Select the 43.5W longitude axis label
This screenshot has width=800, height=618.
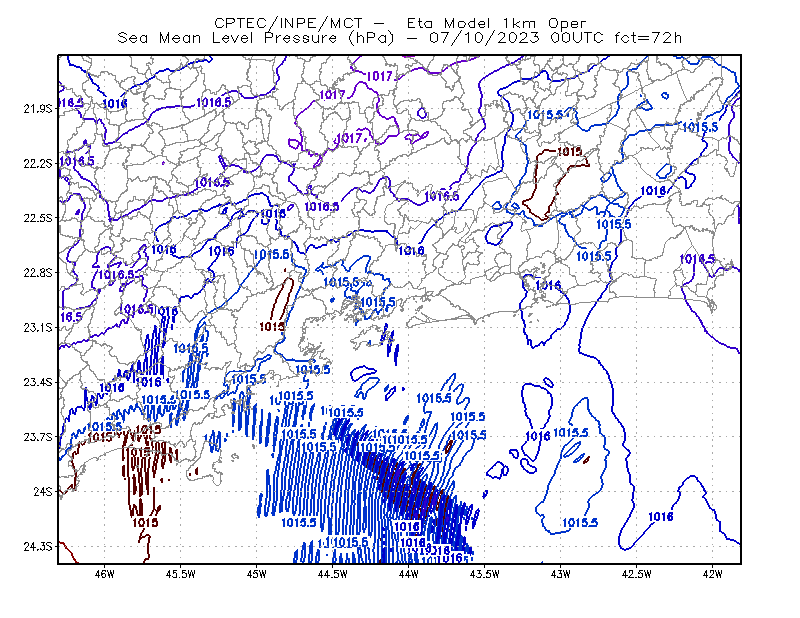(x=485, y=574)
